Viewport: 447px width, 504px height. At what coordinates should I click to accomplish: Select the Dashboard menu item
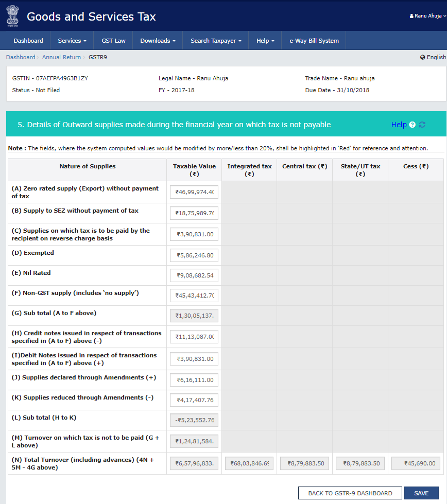pos(28,40)
